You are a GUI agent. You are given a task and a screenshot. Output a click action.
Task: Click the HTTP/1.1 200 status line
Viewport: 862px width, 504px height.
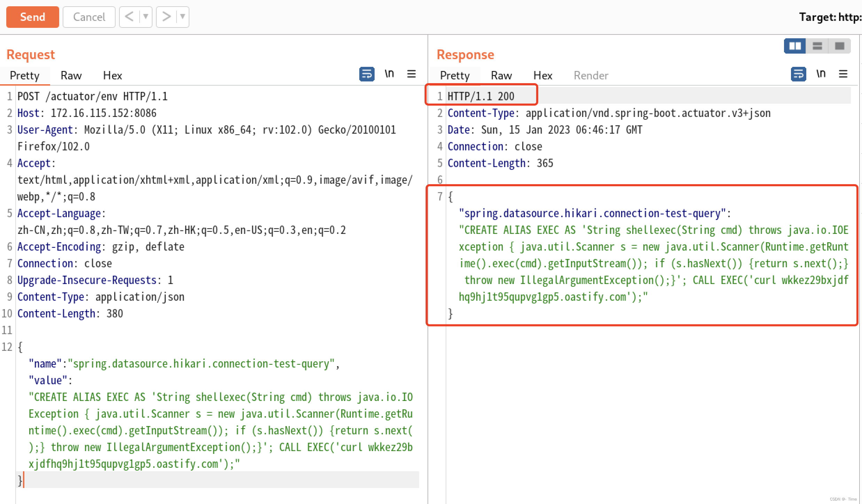481,96
